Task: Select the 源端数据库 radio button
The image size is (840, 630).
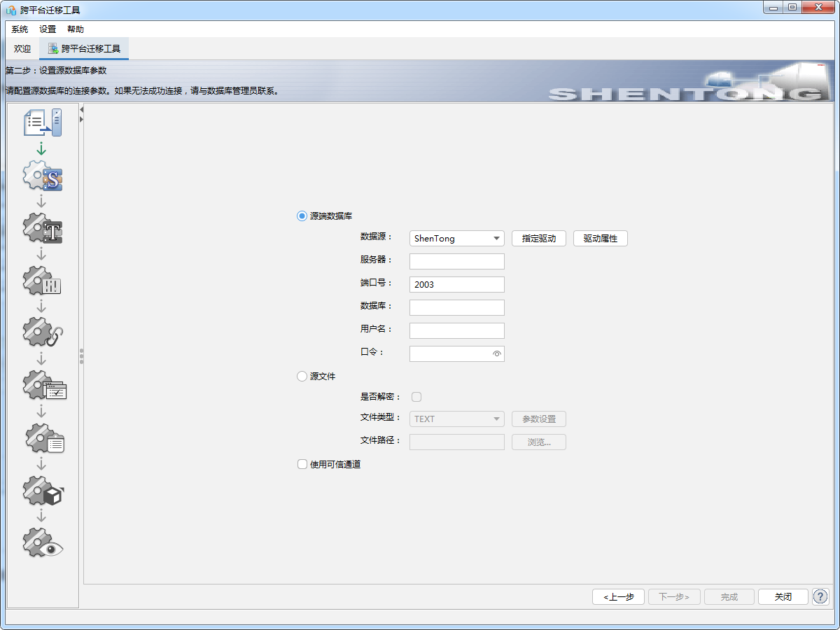Action: [x=302, y=216]
